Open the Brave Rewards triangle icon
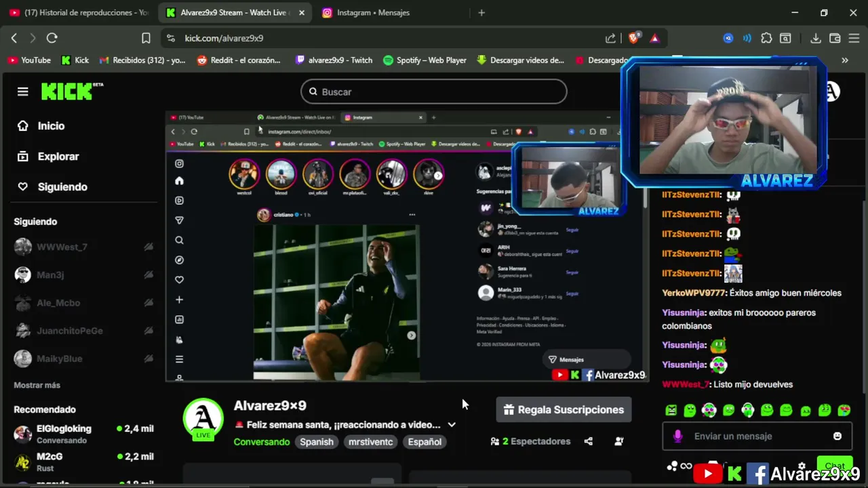 click(x=654, y=39)
